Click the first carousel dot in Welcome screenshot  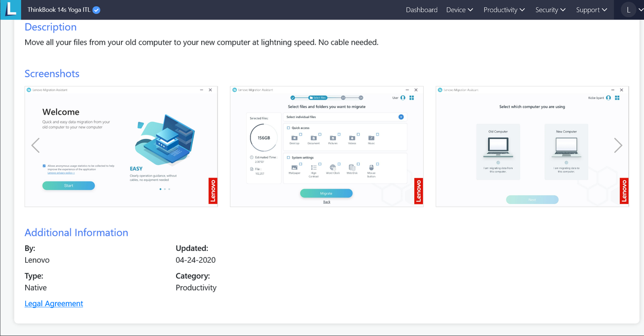161,189
